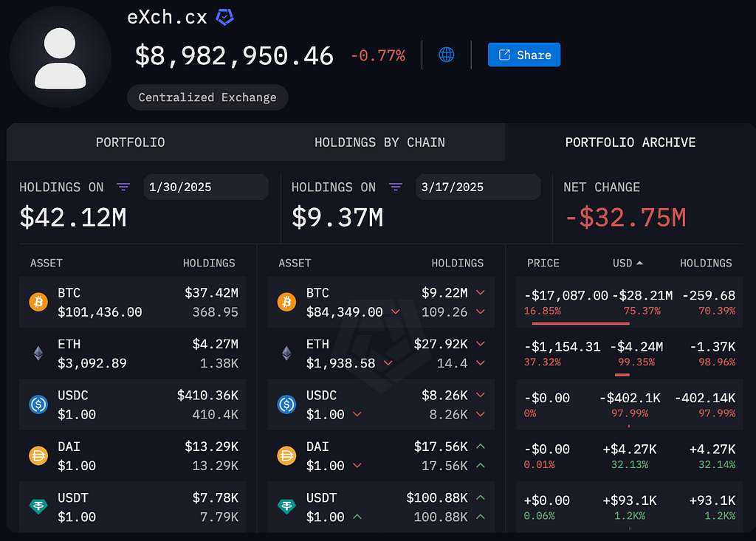The width and height of the screenshot is (756, 541).
Task: Click the USDC USD change -$402.1K
Action: [x=630, y=398]
